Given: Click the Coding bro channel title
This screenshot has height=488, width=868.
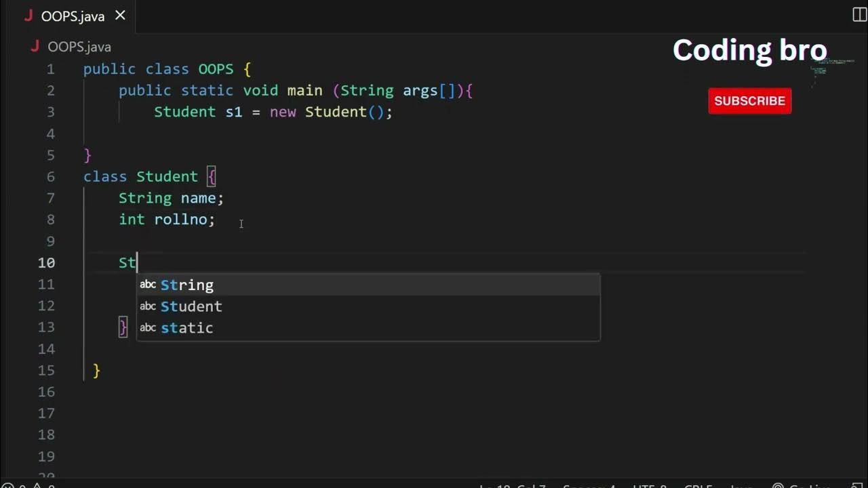Looking at the screenshot, I should click(749, 50).
